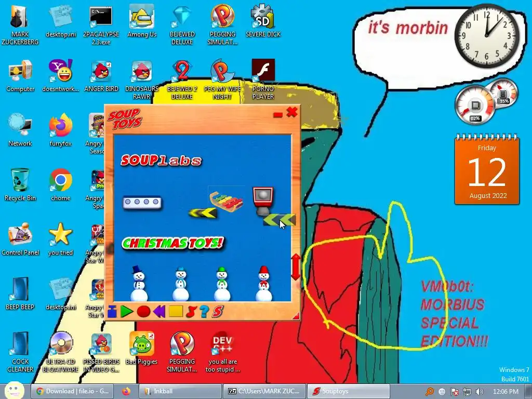Viewport: 532px width, 399px height.
Task: Launch BEJEWED DELUXE desktop shortcut
Action: [x=182, y=25]
